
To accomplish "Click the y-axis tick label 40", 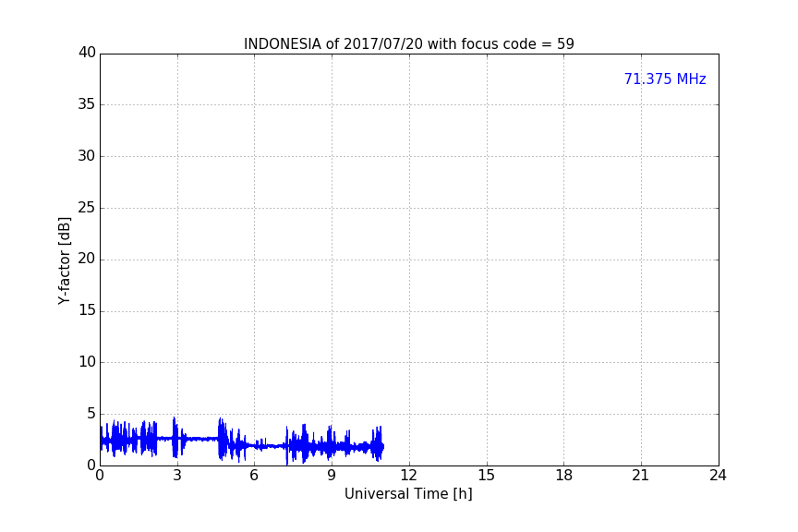I will pos(87,53).
